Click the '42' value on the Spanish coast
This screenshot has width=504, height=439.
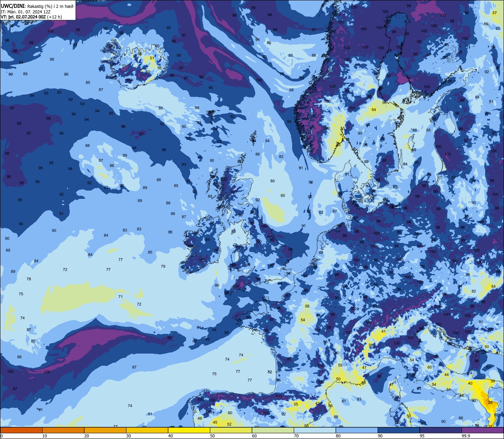pyautogui.click(x=318, y=403)
